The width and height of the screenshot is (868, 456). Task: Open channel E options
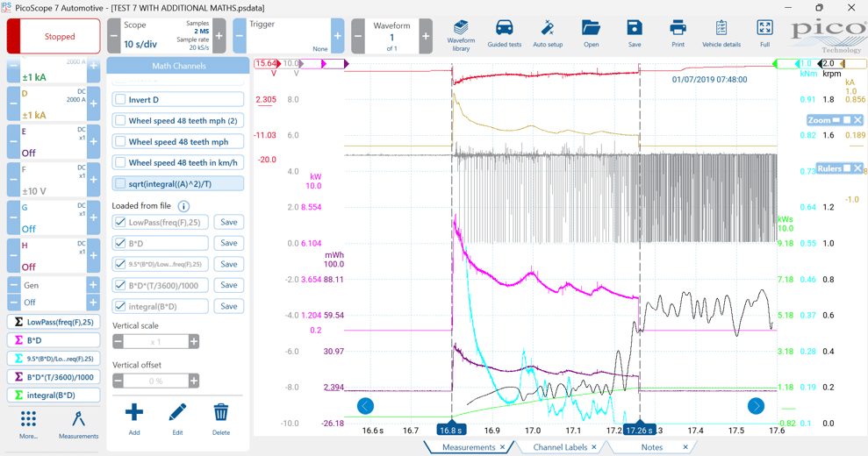[x=54, y=142]
